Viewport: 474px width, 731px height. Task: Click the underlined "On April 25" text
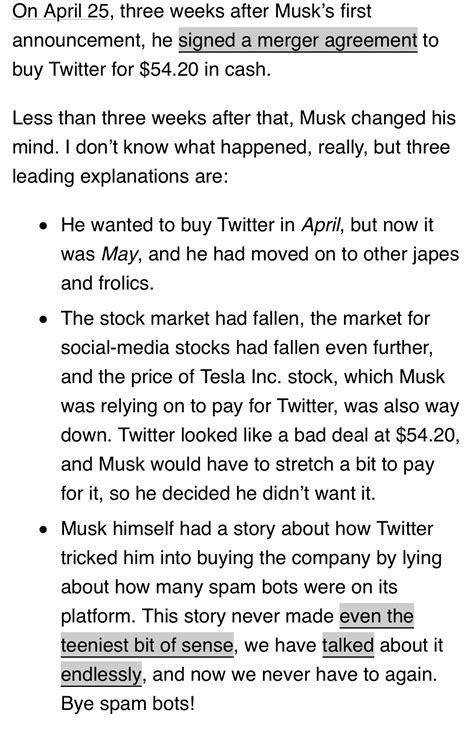coord(62,11)
